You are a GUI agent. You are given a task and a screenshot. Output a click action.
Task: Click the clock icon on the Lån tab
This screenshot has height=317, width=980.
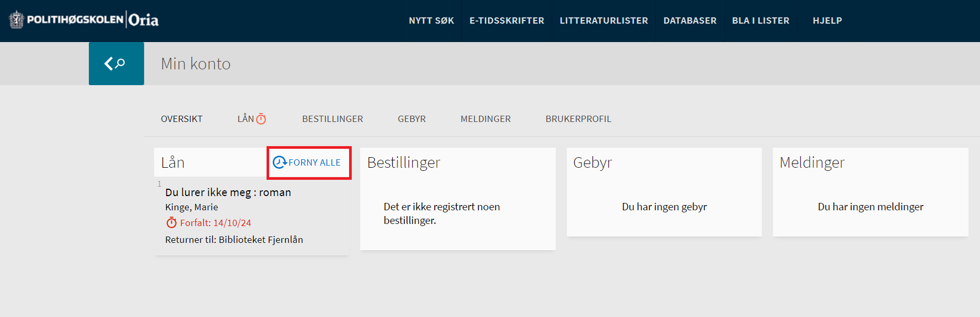261,119
